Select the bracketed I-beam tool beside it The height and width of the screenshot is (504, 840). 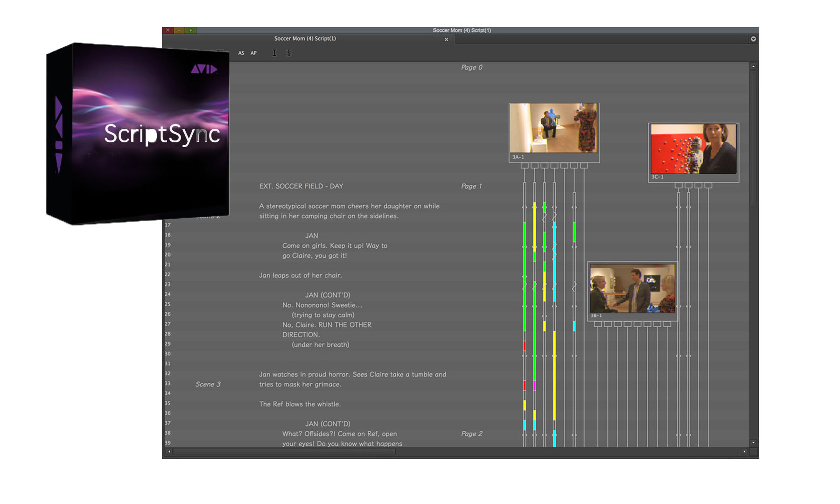289,53
